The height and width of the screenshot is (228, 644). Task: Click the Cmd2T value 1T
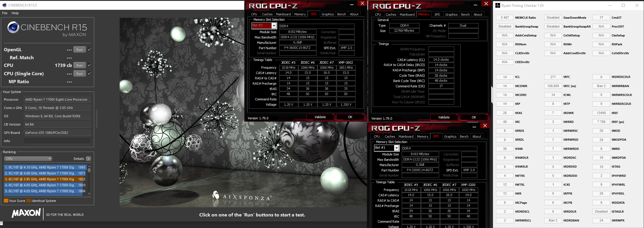[601, 18]
